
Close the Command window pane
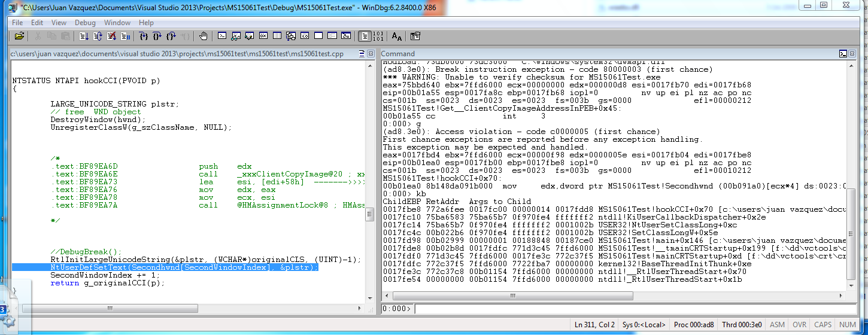tap(852, 54)
